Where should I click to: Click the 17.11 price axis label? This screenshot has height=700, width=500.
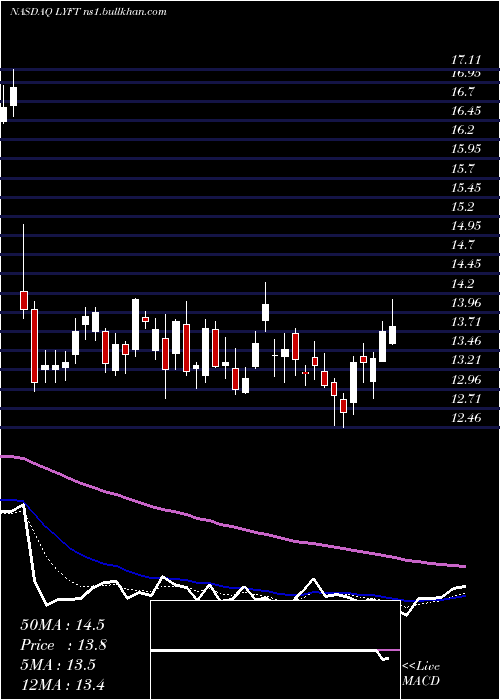(x=466, y=60)
